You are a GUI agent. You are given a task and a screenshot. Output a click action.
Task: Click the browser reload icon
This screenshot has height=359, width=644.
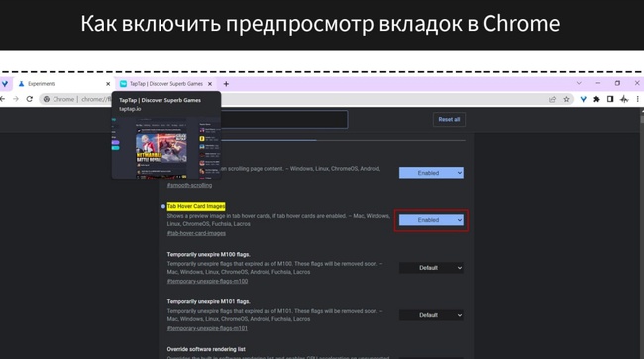coord(29,99)
